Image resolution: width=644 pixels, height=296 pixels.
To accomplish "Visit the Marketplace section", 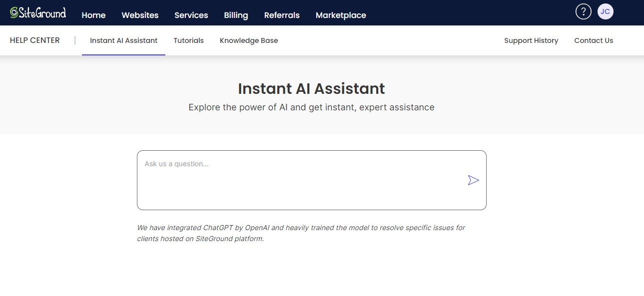I will [341, 15].
